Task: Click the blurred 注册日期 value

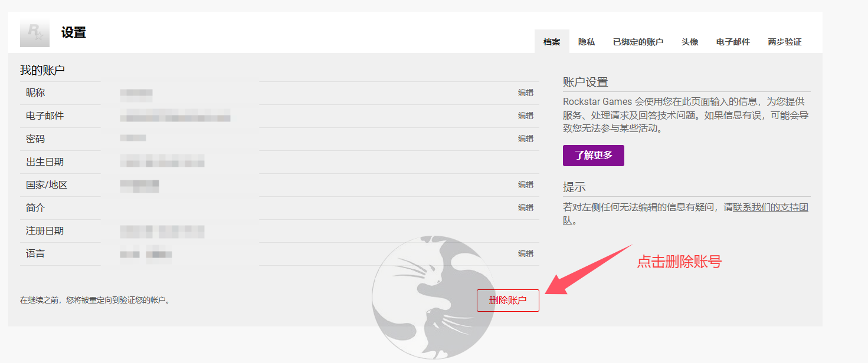Action: 162,230
